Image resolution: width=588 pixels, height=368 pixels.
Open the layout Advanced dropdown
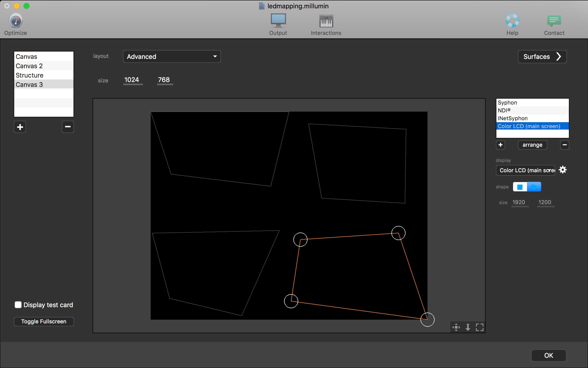click(171, 56)
